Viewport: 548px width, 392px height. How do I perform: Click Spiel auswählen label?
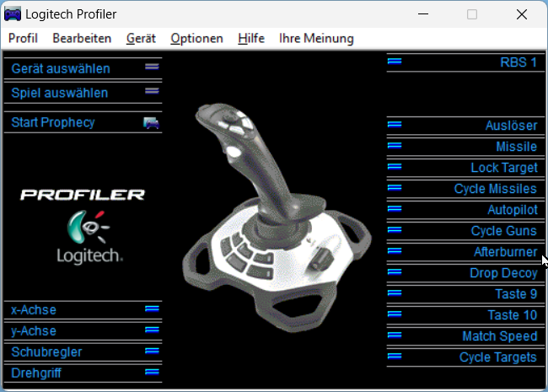click(x=59, y=93)
